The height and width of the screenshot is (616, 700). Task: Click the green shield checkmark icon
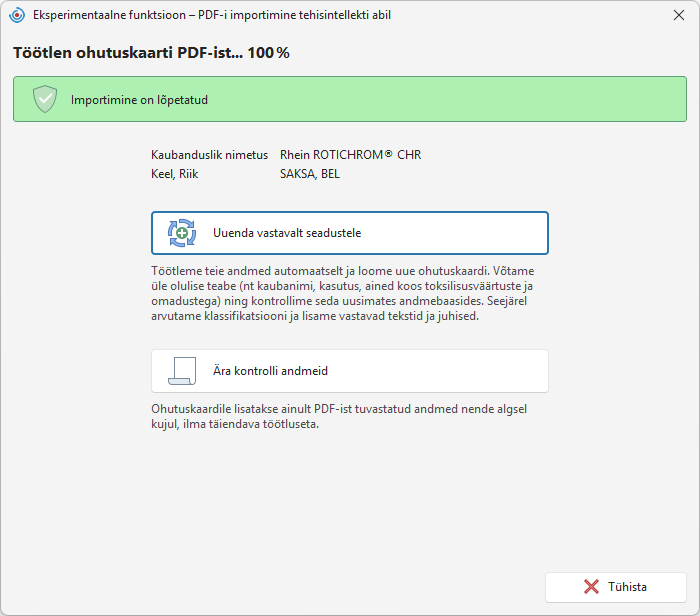(x=45, y=99)
